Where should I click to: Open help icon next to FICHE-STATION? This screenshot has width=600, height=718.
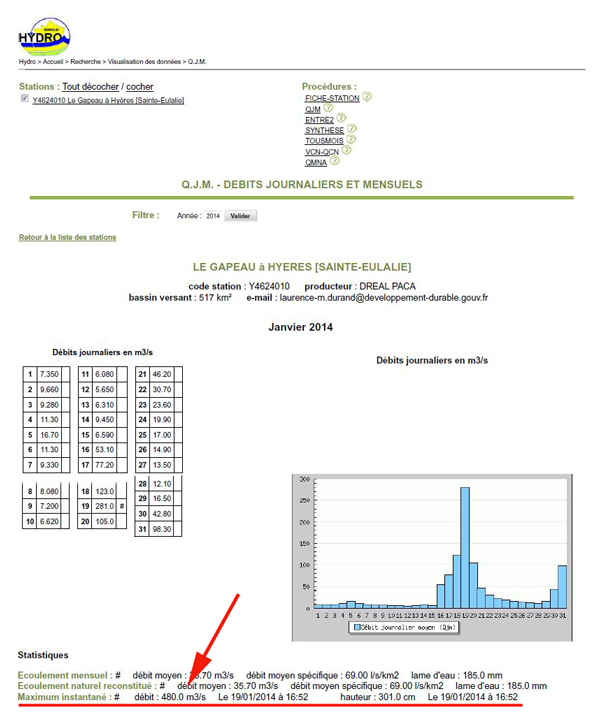367,97
